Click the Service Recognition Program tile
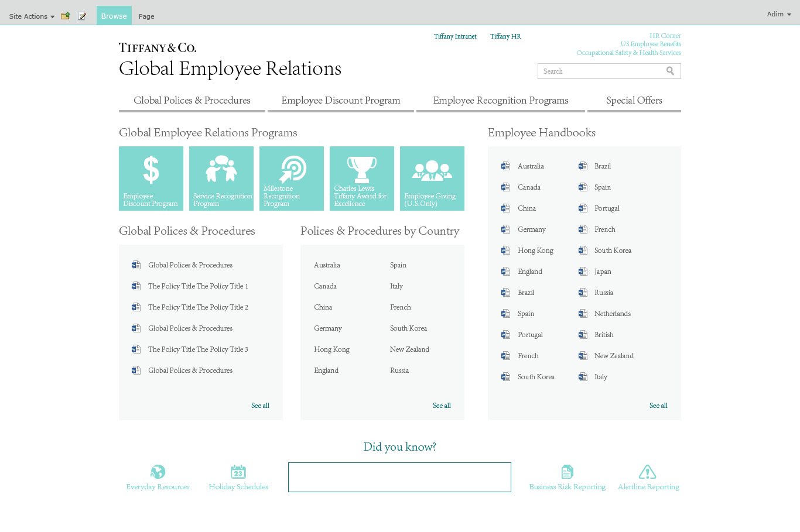The image size is (800, 532). click(x=221, y=179)
